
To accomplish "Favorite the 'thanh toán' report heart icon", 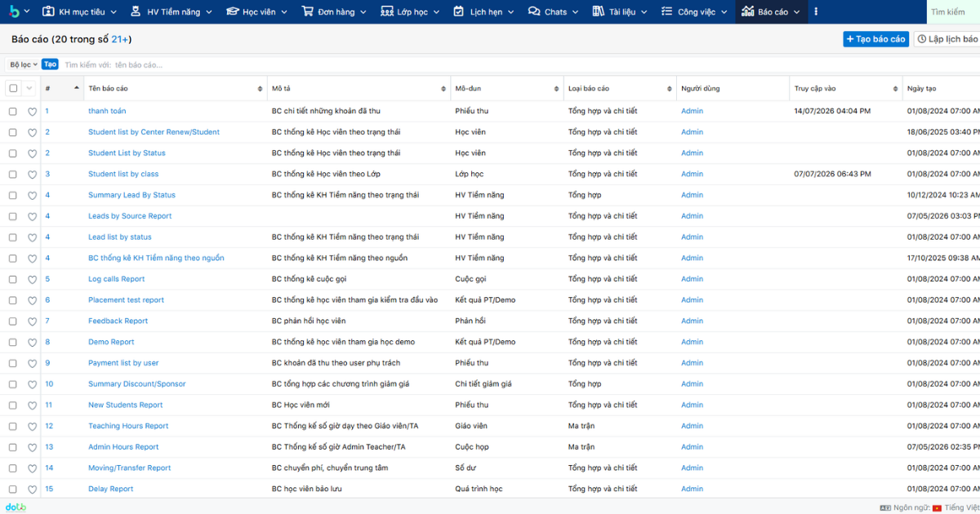I will coord(33,111).
